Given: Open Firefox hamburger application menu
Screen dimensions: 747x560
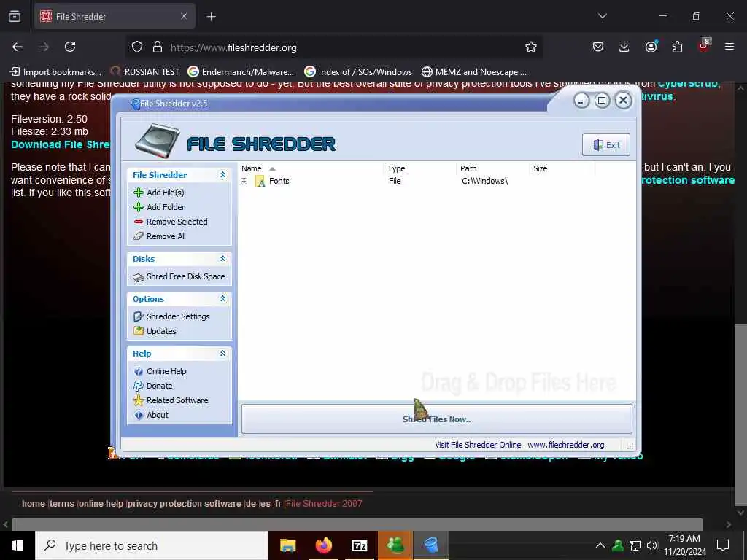Looking at the screenshot, I should [729, 47].
